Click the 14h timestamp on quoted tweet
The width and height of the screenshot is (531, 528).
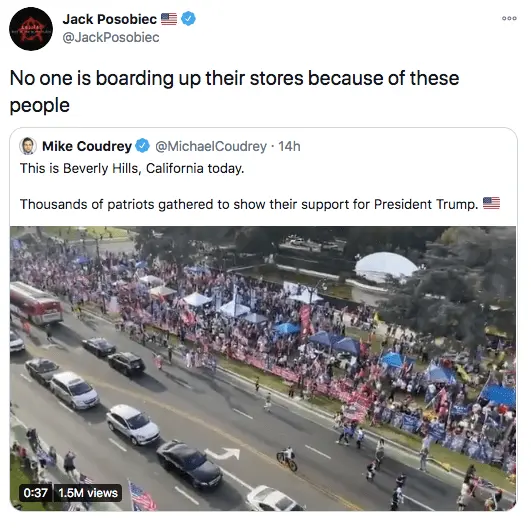(x=289, y=146)
